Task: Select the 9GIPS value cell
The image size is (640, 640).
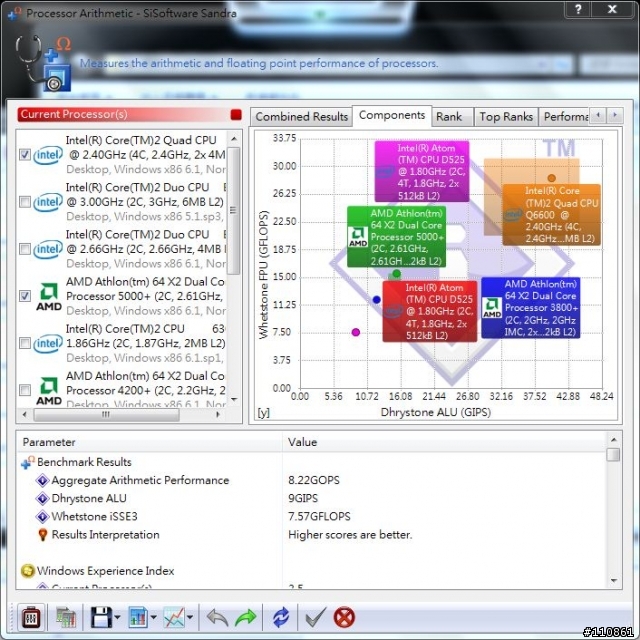Action: point(303,498)
